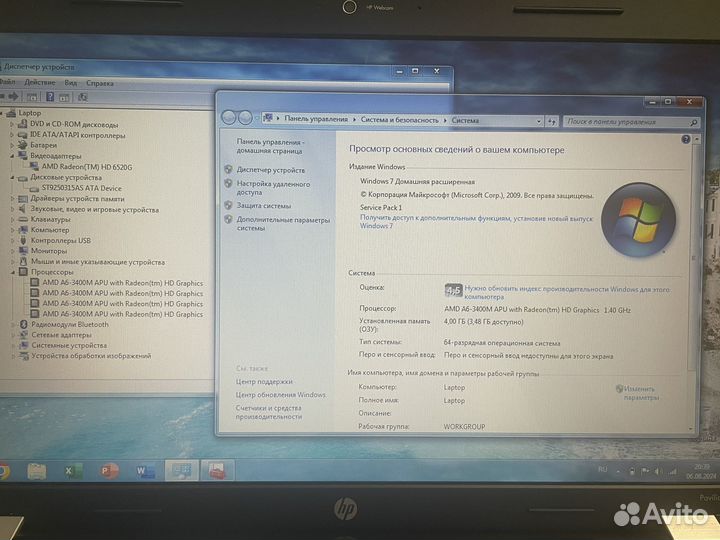Expand the Мыши и иные указывающие устройства node

coord(13,262)
